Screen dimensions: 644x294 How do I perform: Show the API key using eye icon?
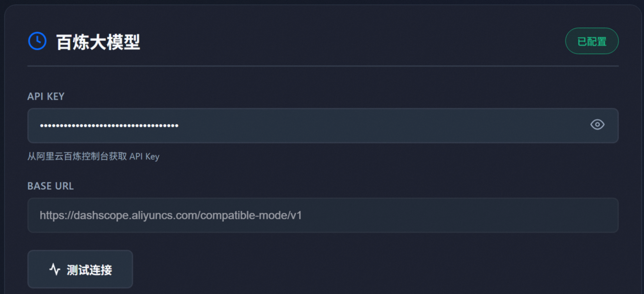(597, 125)
